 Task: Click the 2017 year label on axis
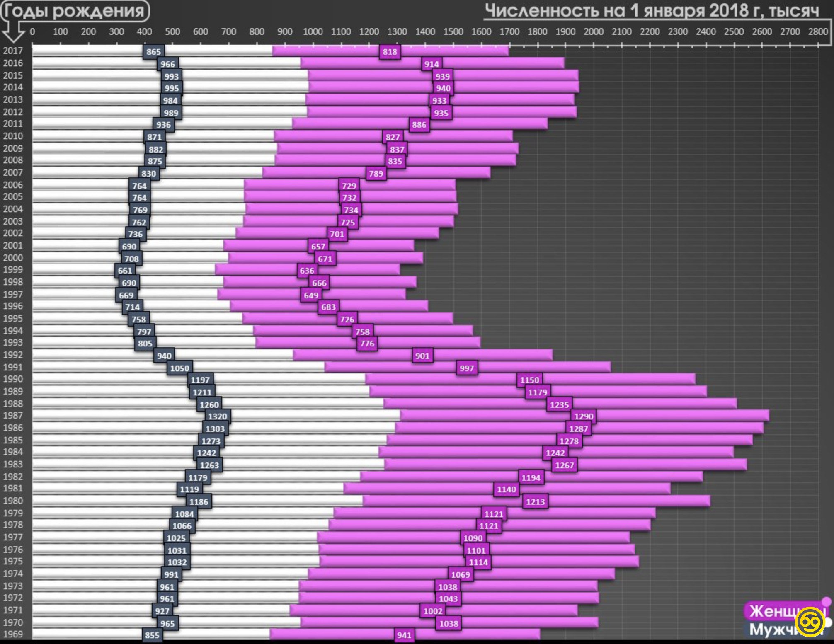point(13,51)
